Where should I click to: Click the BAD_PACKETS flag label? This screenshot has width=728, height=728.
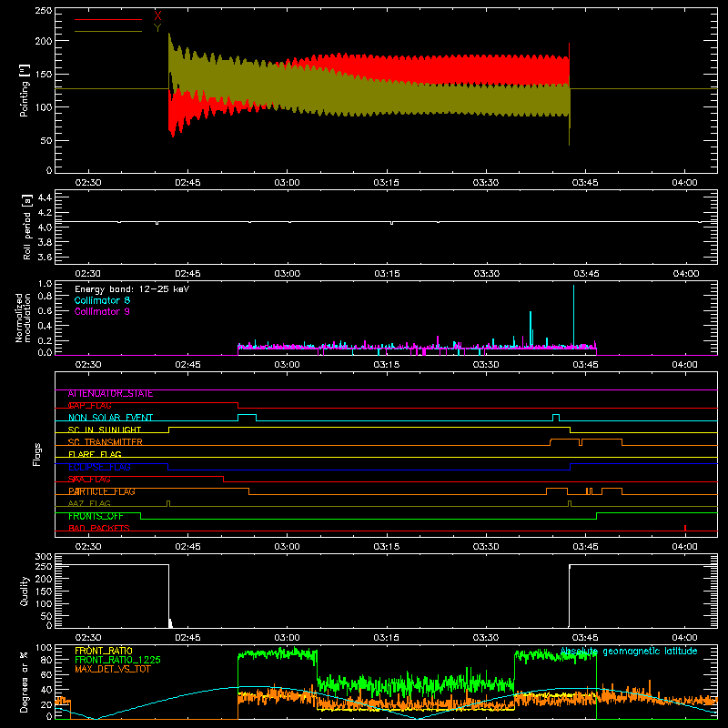[99, 529]
